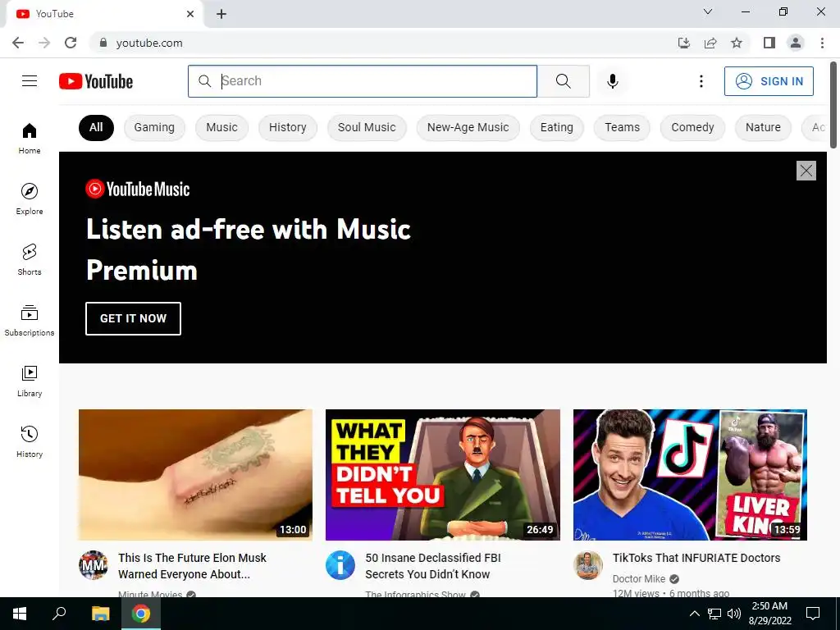Open a new browser tab
This screenshot has width=840, height=630.
click(x=221, y=14)
